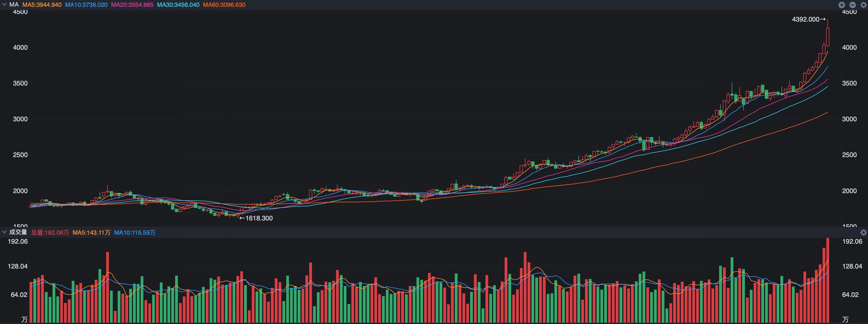Image resolution: width=868 pixels, height=324 pixels.
Task: Click the plus zoom-in icon
Action: tap(841, 5)
